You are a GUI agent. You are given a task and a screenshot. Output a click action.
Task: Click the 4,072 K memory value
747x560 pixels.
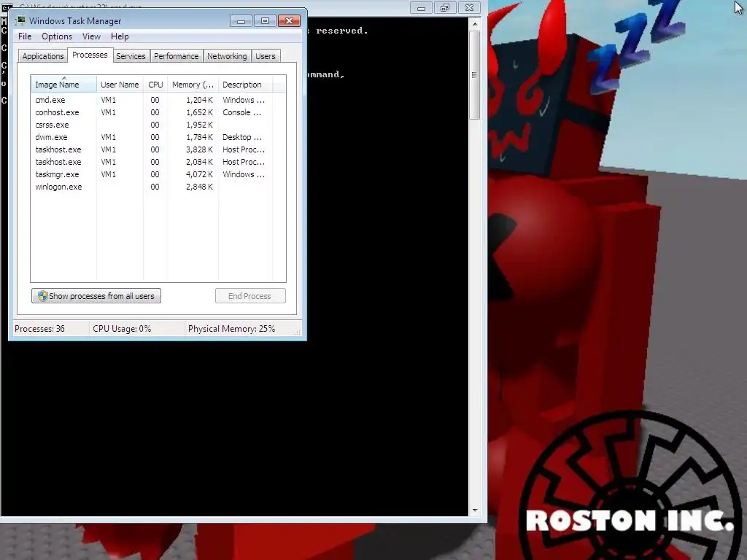tap(199, 174)
